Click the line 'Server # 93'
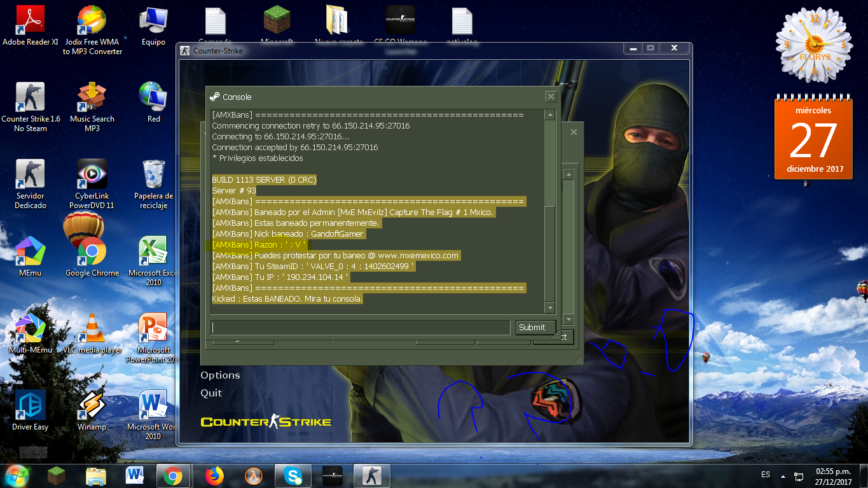Viewport: 868px width, 488px height. tap(234, 191)
